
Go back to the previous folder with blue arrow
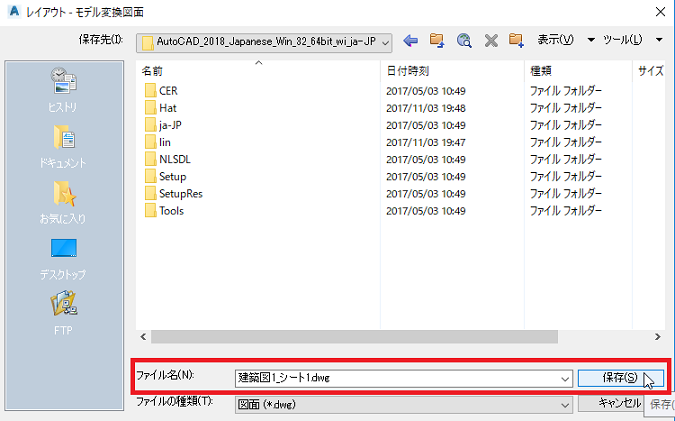(411, 41)
